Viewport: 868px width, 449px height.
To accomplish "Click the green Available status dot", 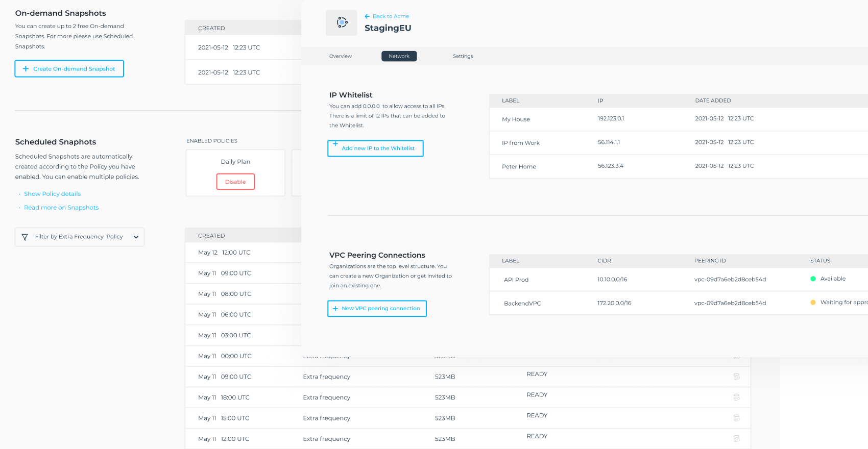I will [x=813, y=279].
